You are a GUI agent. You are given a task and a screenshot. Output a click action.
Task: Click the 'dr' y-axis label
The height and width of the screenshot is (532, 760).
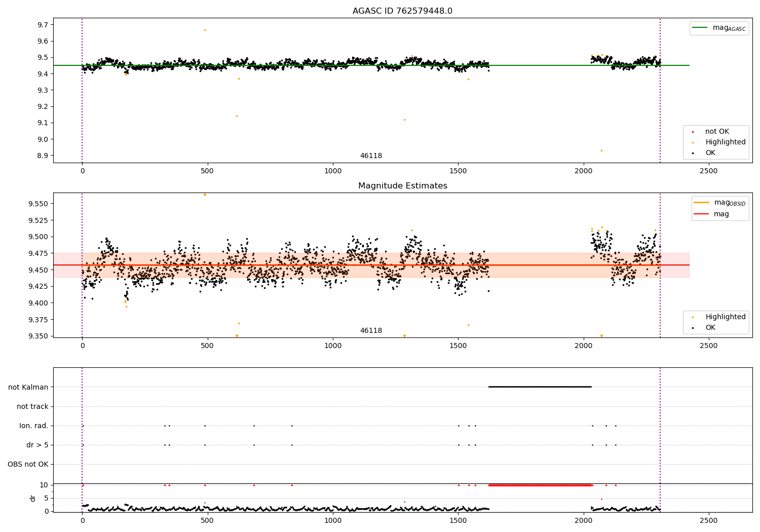(x=33, y=499)
